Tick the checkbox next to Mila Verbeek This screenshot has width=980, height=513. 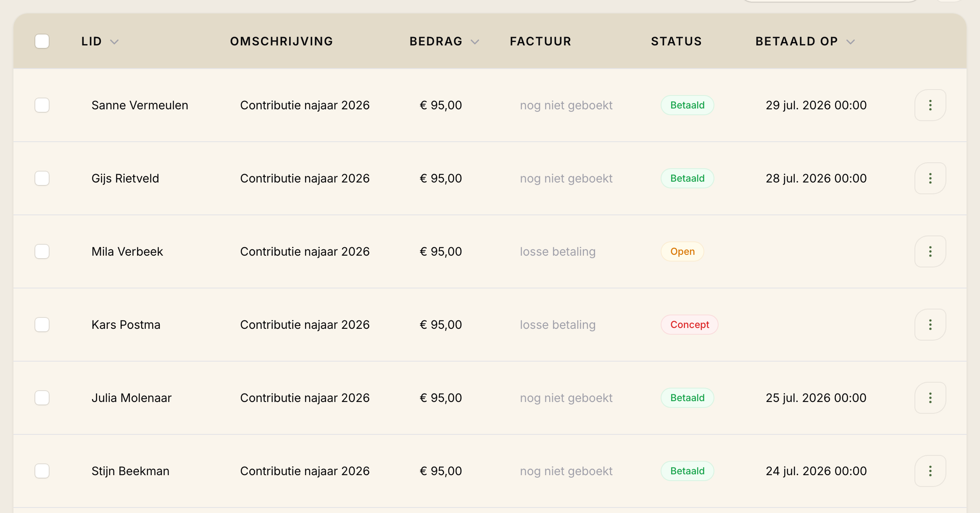[x=42, y=251]
